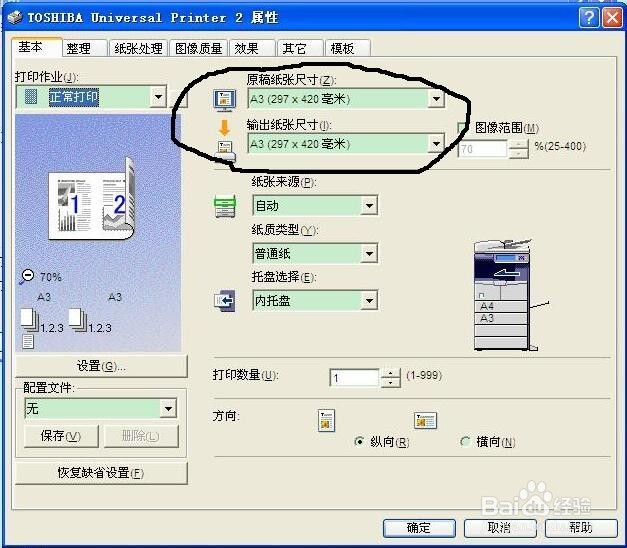Click the printer icon in title bar

coord(15,18)
